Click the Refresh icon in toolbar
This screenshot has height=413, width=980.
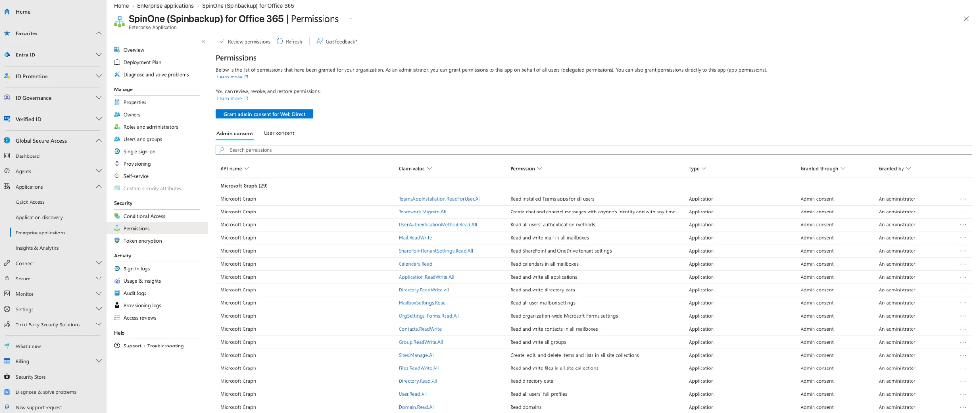click(280, 41)
